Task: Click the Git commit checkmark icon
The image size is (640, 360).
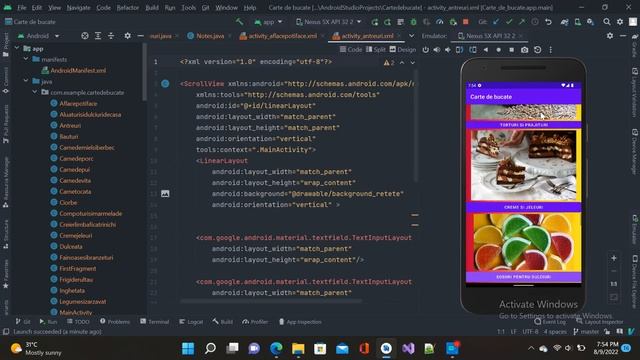Action: coord(509,22)
